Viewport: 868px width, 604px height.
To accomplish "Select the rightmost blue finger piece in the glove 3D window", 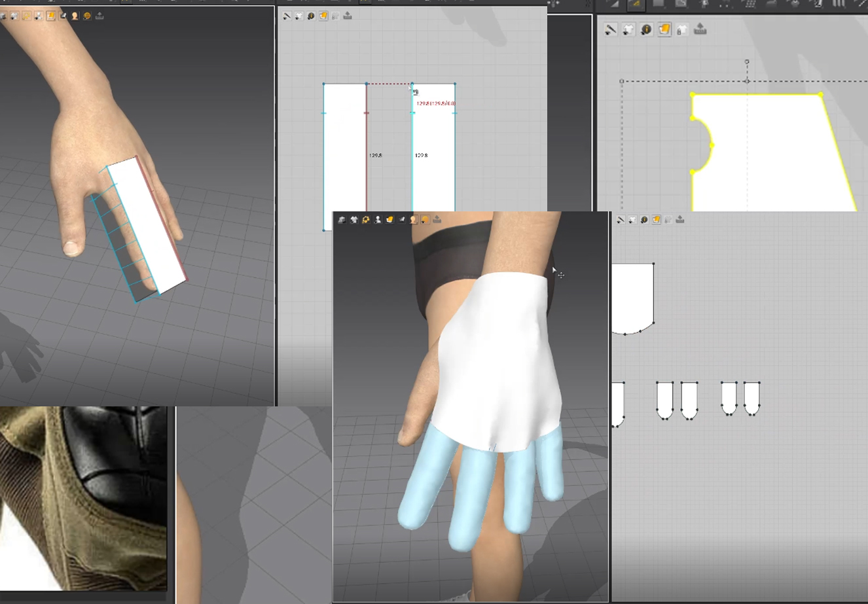I will pyautogui.click(x=550, y=461).
